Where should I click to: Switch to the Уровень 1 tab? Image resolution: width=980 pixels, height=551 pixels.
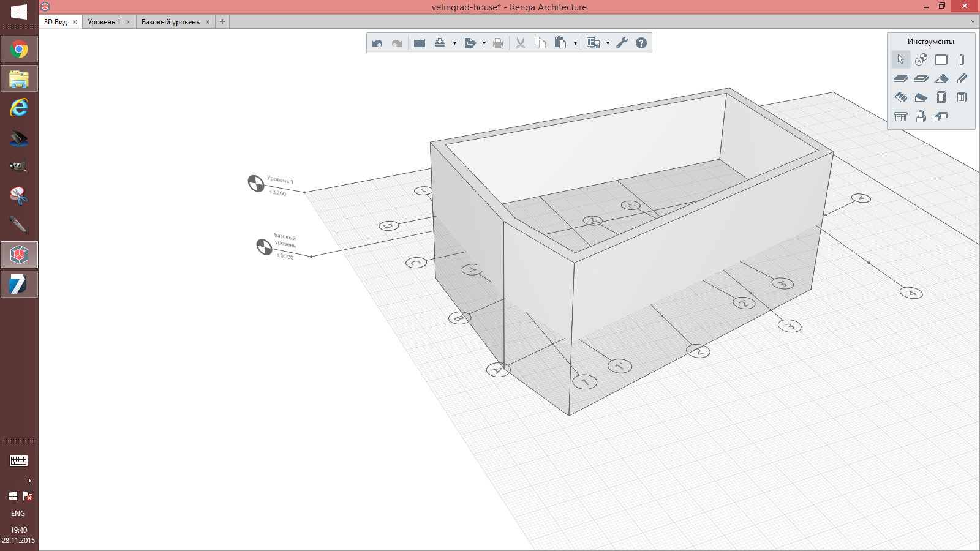point(105,21)
